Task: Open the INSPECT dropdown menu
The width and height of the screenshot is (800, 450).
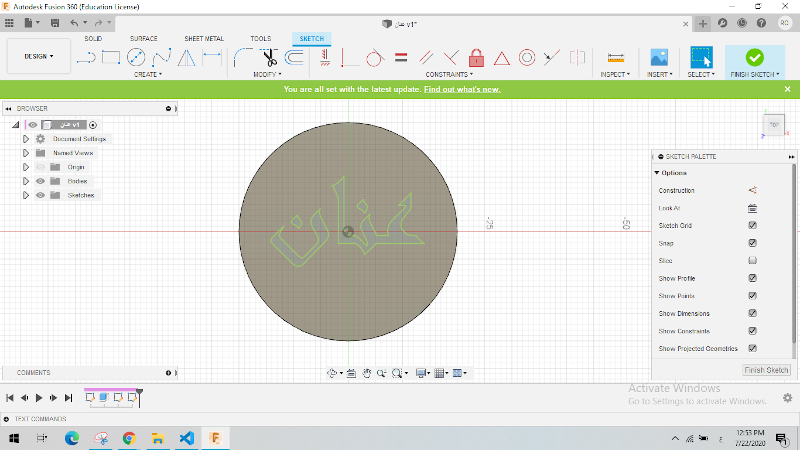Action: coord(615,74)
